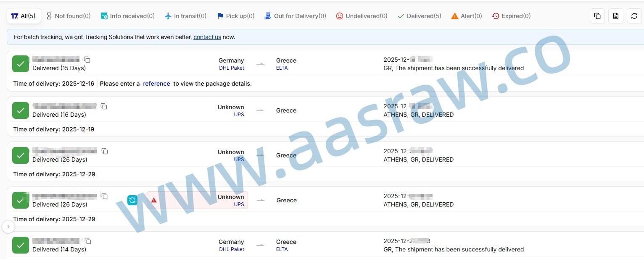Copy tracking number of 16-day UPS shipment
This screenshot has height=259, width=644.
click(x=104, y=106)
